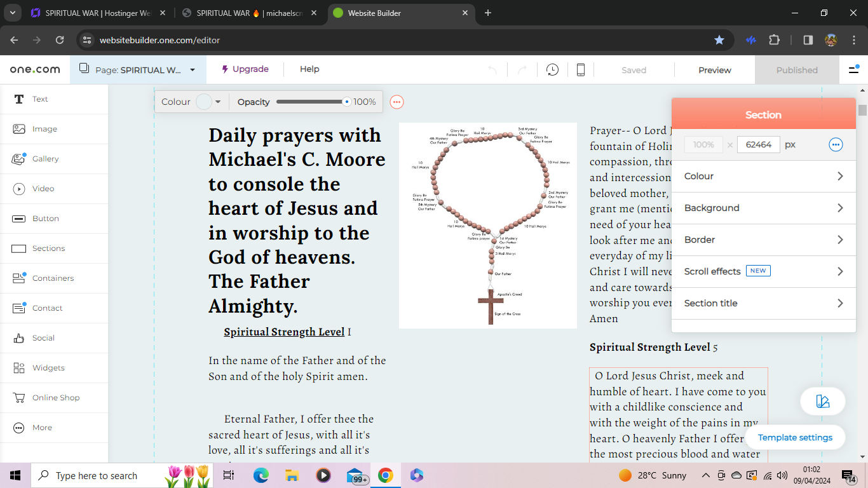Select the rosary beads image
This screenshot has height=488, width=868.
point(488,226)
